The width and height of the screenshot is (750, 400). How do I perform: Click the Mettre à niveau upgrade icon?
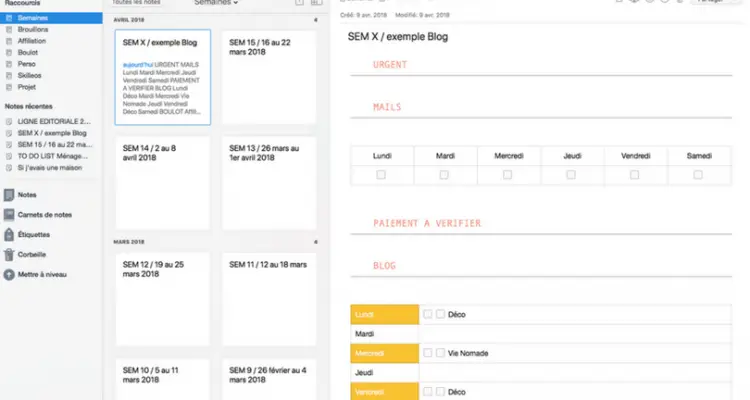[x=10, y=274]
